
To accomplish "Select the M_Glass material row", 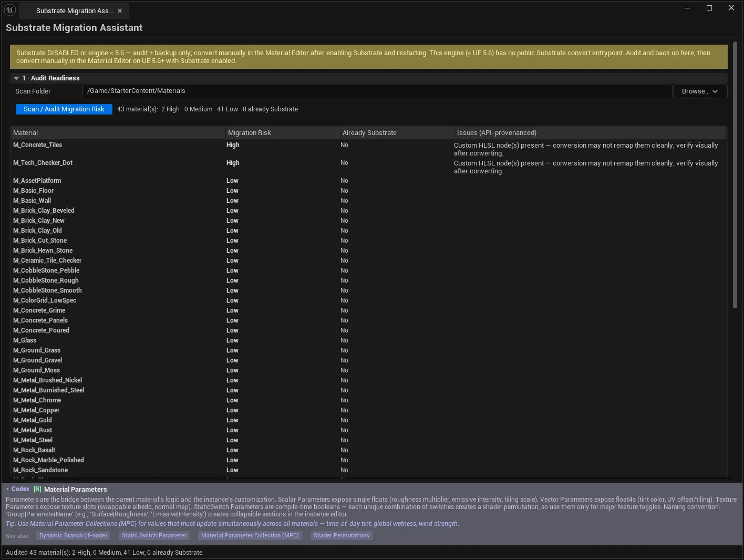I will pos(368,340).
